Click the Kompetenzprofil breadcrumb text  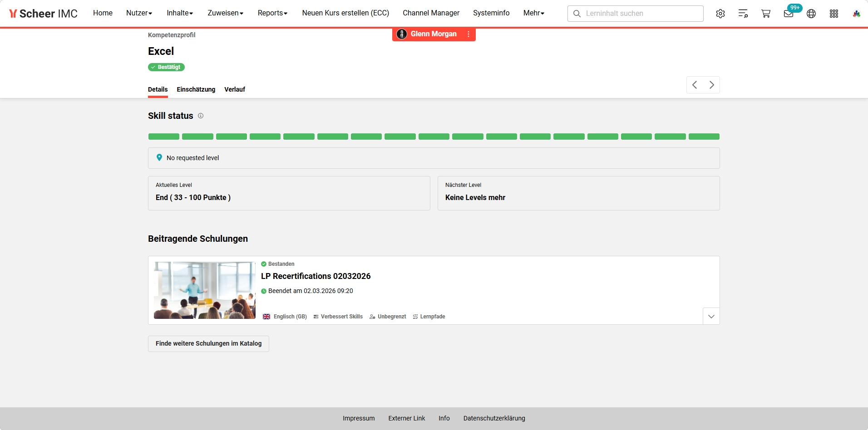point(172,35)
